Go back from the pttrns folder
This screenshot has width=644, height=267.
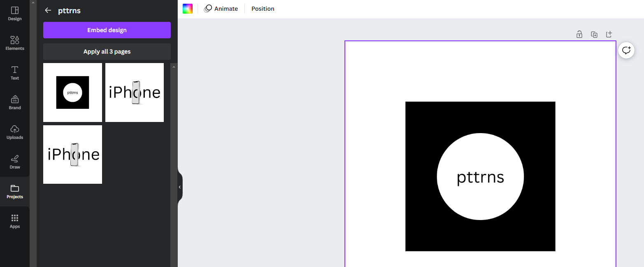pyautogui.click(x=48, y=10)
